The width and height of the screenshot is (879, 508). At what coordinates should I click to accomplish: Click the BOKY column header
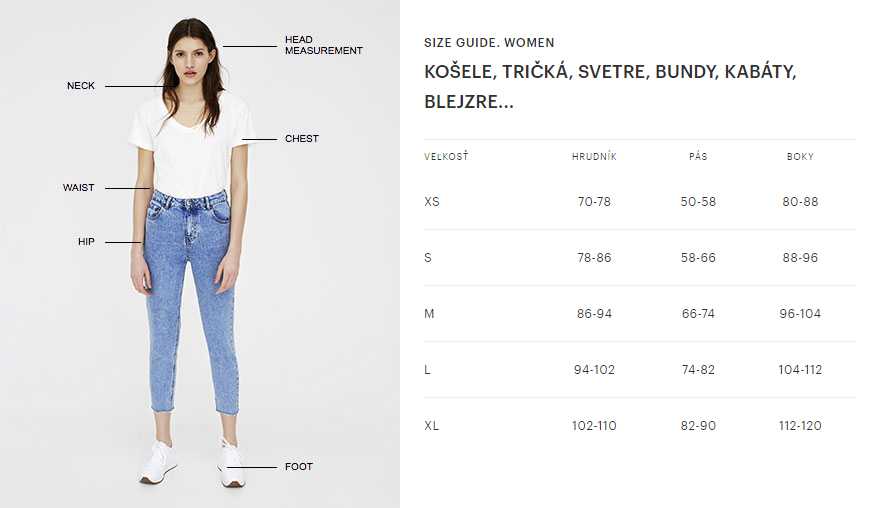[800, 156]
